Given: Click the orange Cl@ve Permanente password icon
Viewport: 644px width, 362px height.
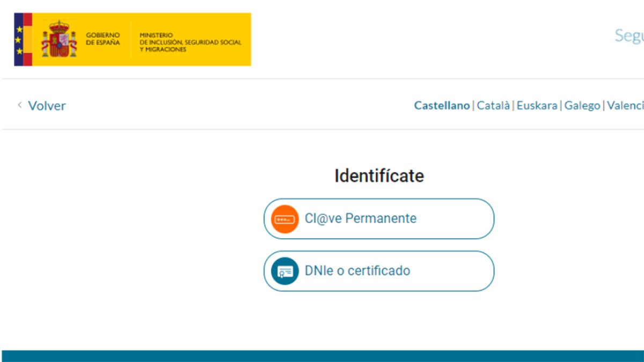Looking at the screenshot, I should pos(284,219).
